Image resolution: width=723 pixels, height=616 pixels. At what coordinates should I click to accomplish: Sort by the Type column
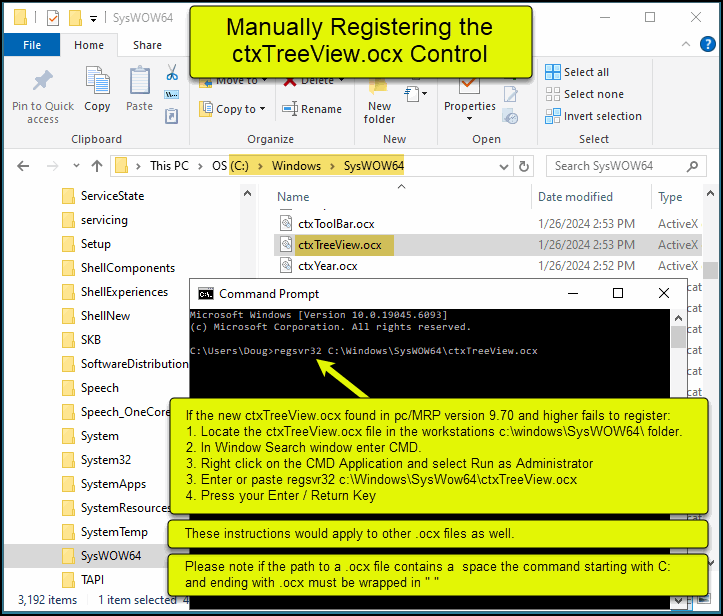point(670,197)
